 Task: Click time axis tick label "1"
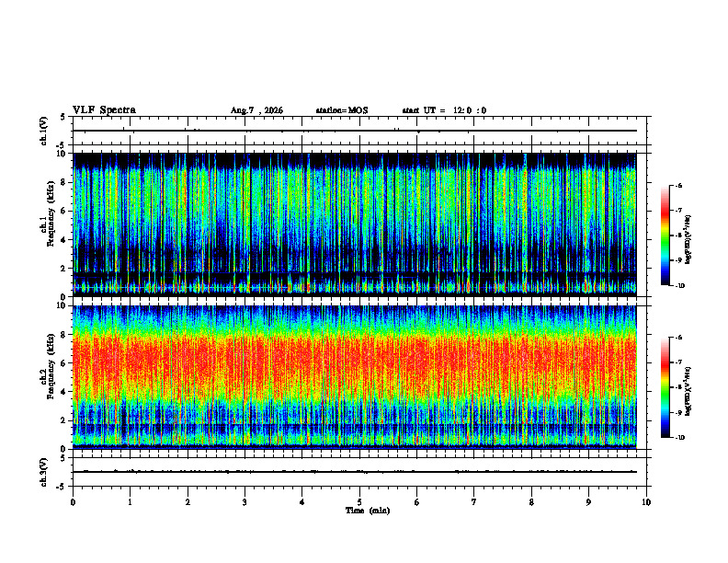(x=130, y=502)
